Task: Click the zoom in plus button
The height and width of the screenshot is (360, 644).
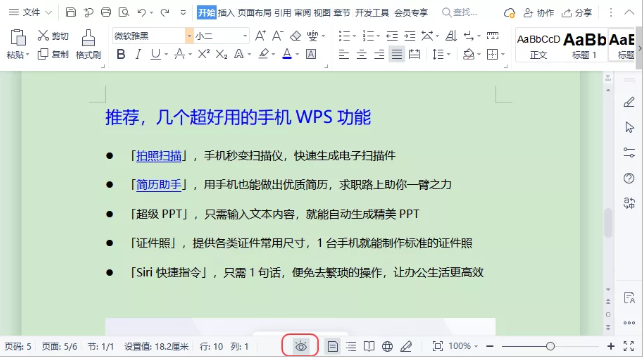Action: (611, 346)
